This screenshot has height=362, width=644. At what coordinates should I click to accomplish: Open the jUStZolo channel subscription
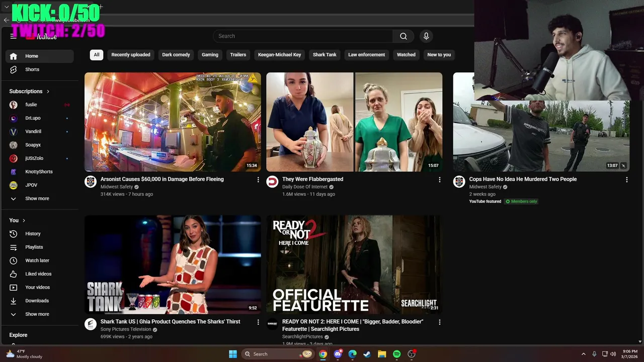pyautogui.click(x=40, y=158)
